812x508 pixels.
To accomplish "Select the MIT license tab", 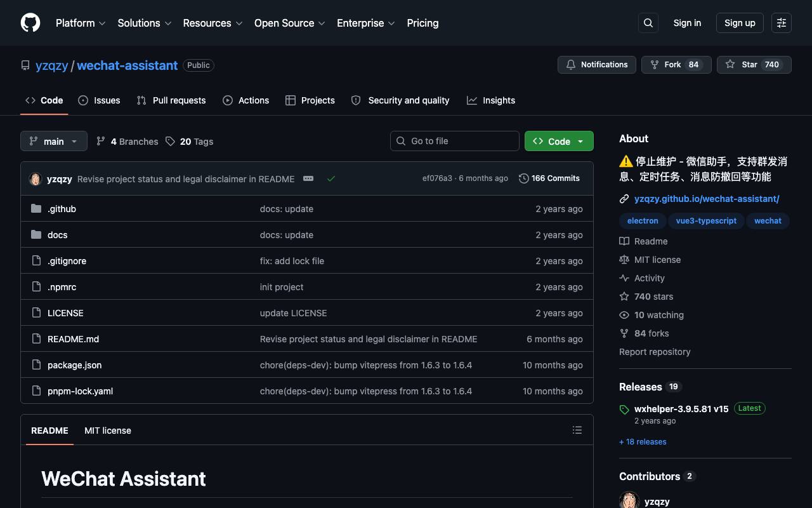I will (108, 431).
